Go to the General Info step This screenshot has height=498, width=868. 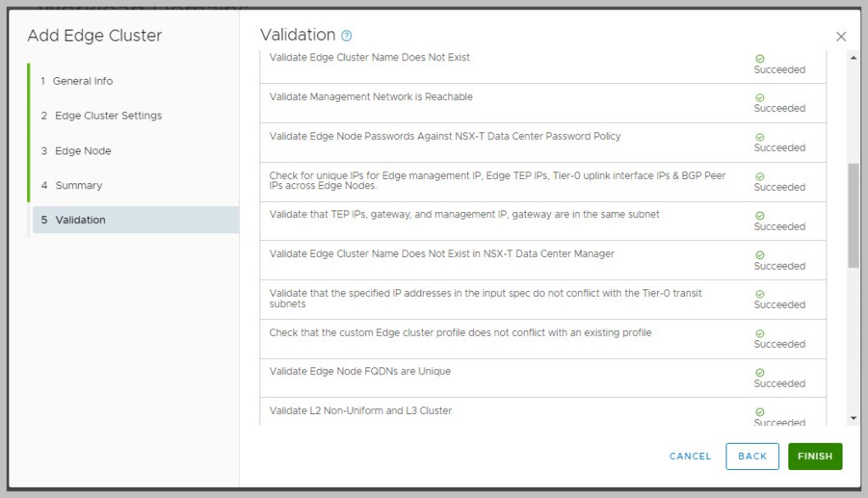tap(82, 81)
